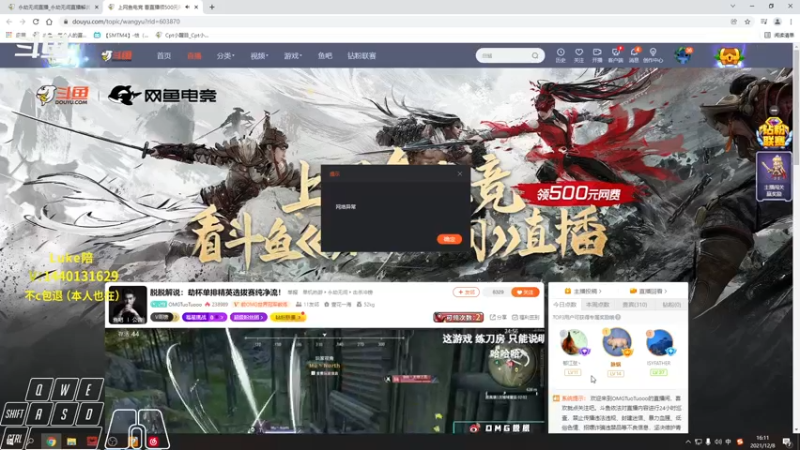Open the Cpt小嘴跟 bookmark
This screenshot has height=450, width=800.
click(182, 35)
